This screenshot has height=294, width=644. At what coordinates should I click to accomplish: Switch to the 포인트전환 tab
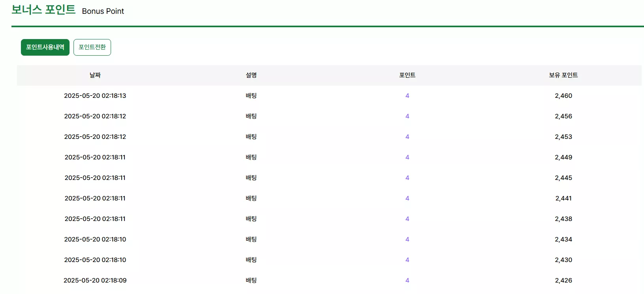(92, 47)
